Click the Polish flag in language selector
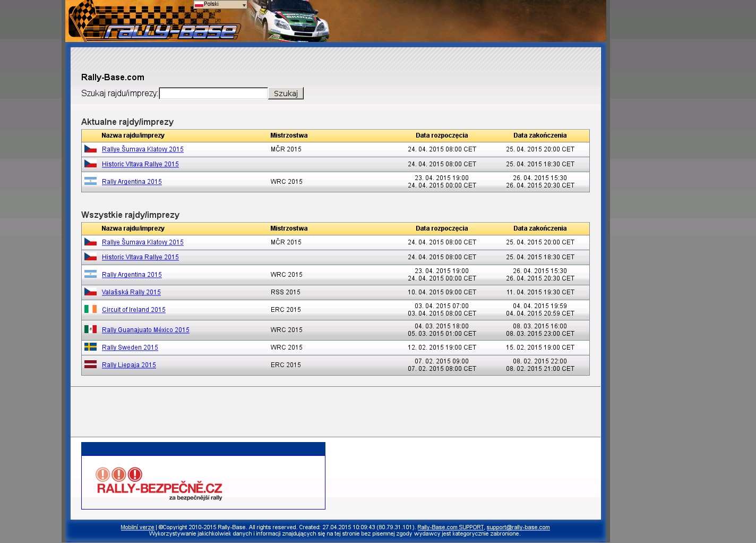This screenshot has width=756, height=543. coord(199,4)
